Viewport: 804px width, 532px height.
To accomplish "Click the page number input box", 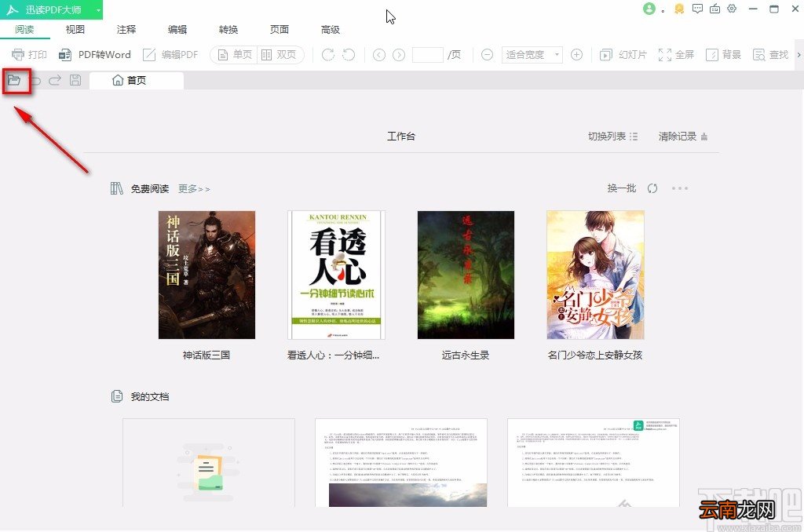I will coord(428,54).
